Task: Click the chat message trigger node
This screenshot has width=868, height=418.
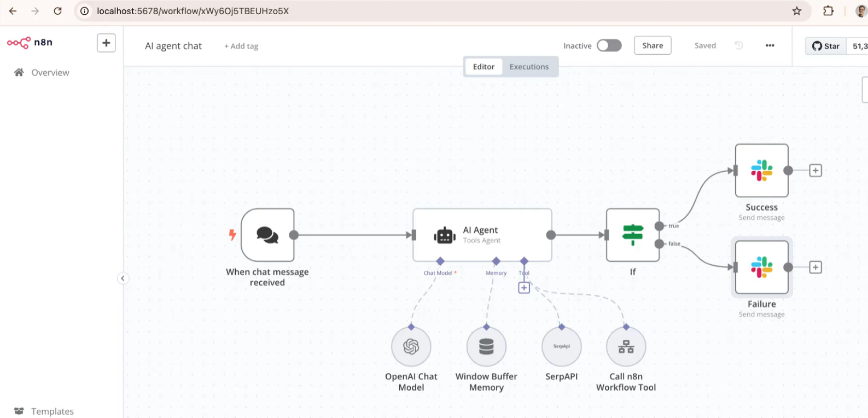Action: click(x=267, y=235)
